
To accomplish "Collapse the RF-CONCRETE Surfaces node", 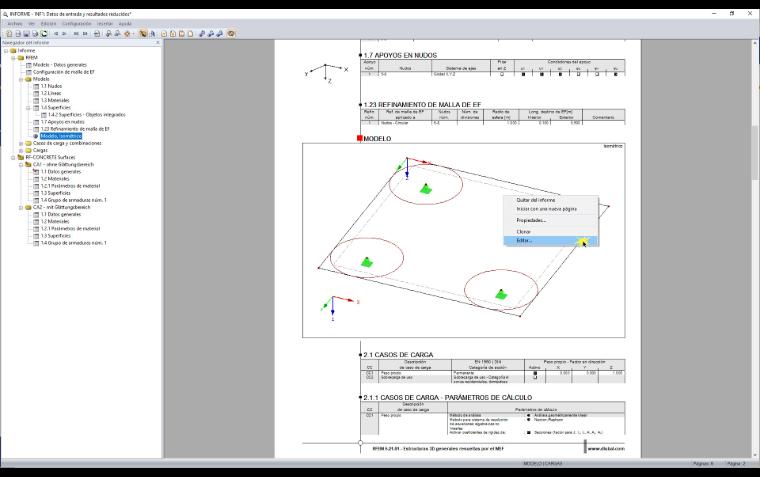I will (x=14, y=158).
